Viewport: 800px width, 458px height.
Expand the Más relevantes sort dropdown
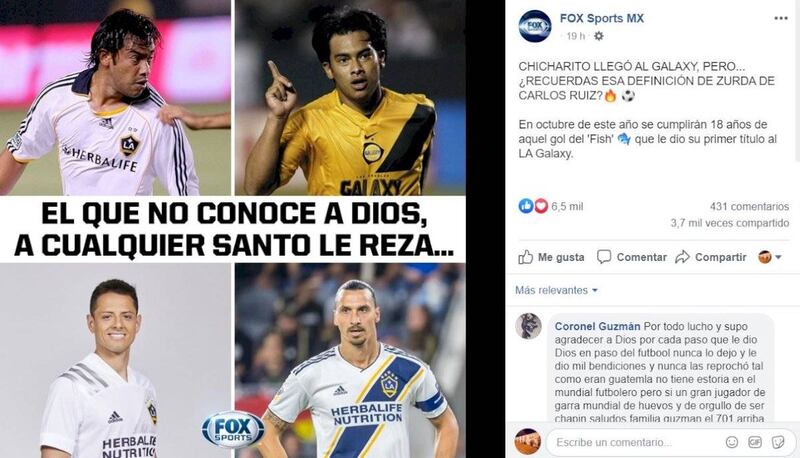point(556,290)
